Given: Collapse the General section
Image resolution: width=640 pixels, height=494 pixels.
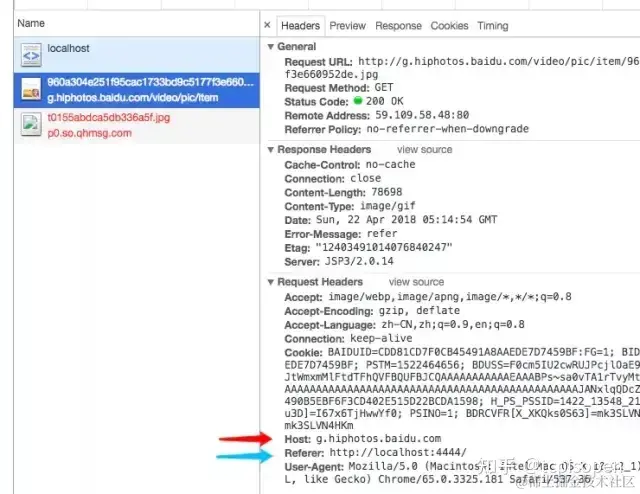Looking at the screenshot, I should point(270,47).
